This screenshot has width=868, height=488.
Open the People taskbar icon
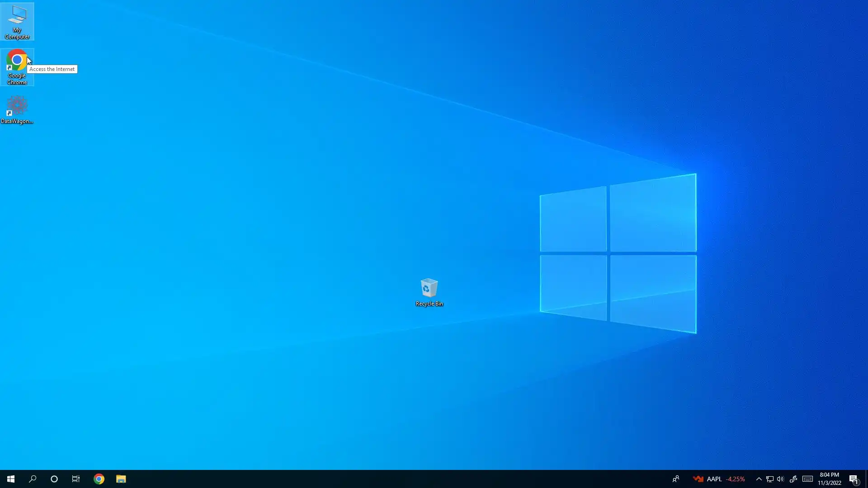coord(676,479)
